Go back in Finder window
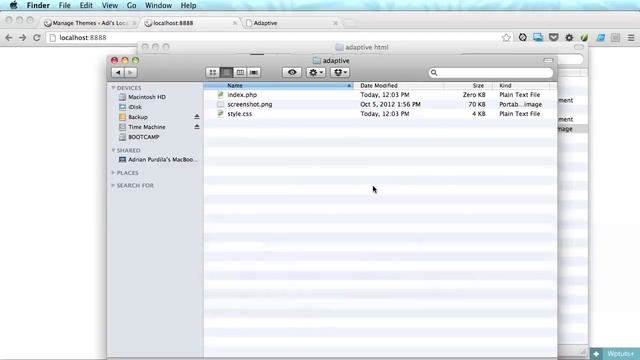 point(118,72)
